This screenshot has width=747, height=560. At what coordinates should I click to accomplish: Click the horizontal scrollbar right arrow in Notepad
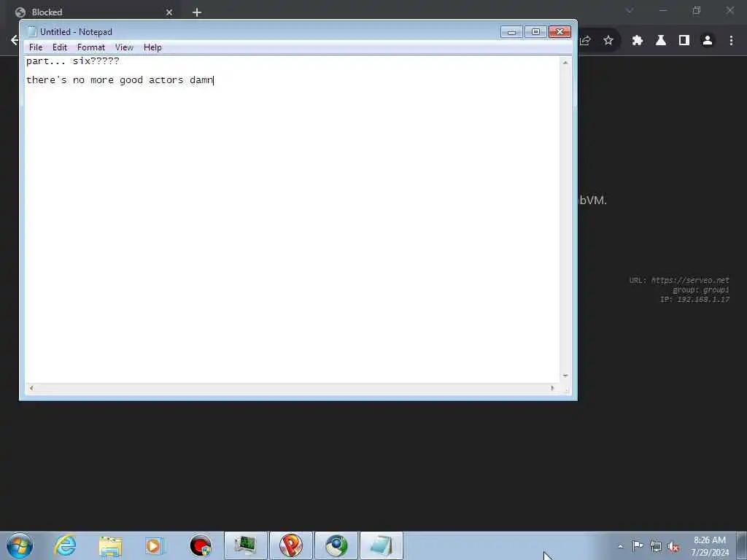point(552,388)
